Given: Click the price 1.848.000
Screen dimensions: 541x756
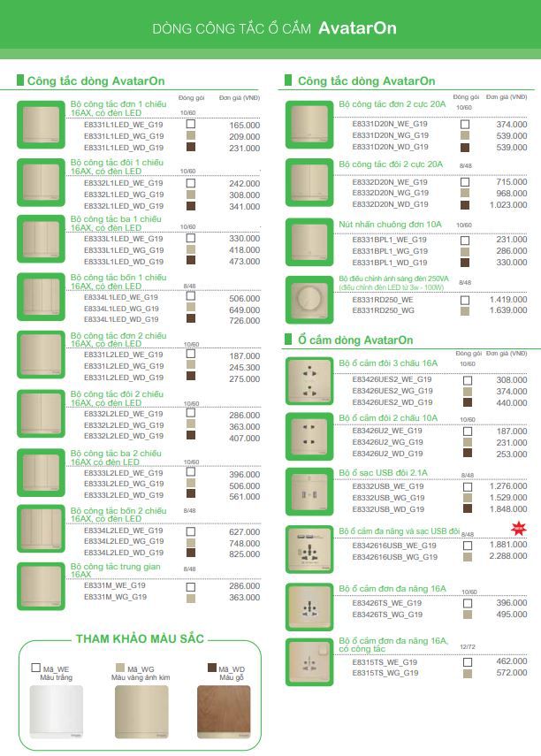Looking at the screenshot, I should click(508, 509).
